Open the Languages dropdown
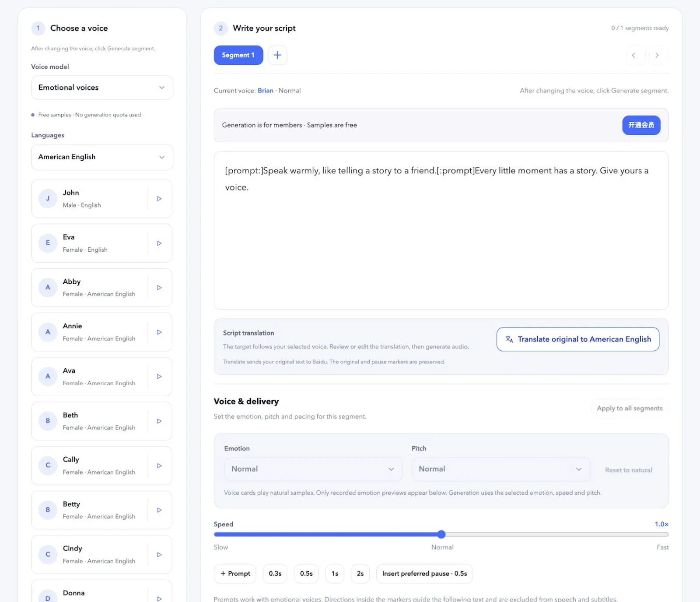Screen dimensions: 700x602 (x=102, y=157)
